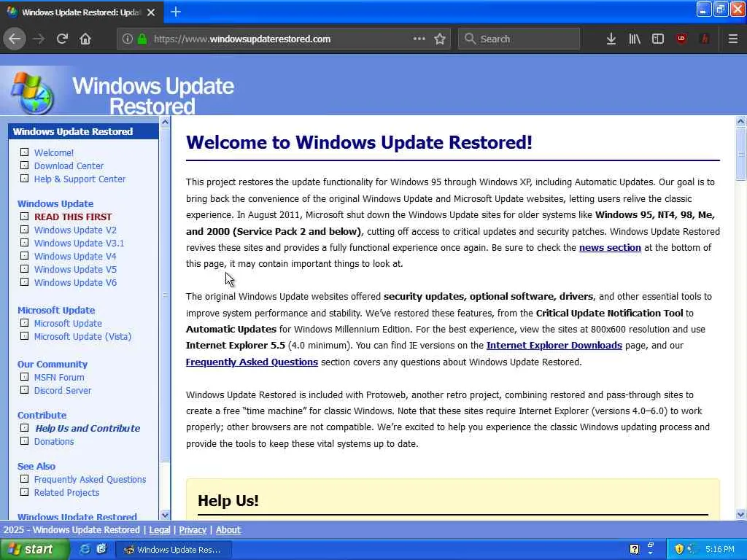Visit the MSFN Forum link
The image size is (747, 560).
[x=59, y=377]
